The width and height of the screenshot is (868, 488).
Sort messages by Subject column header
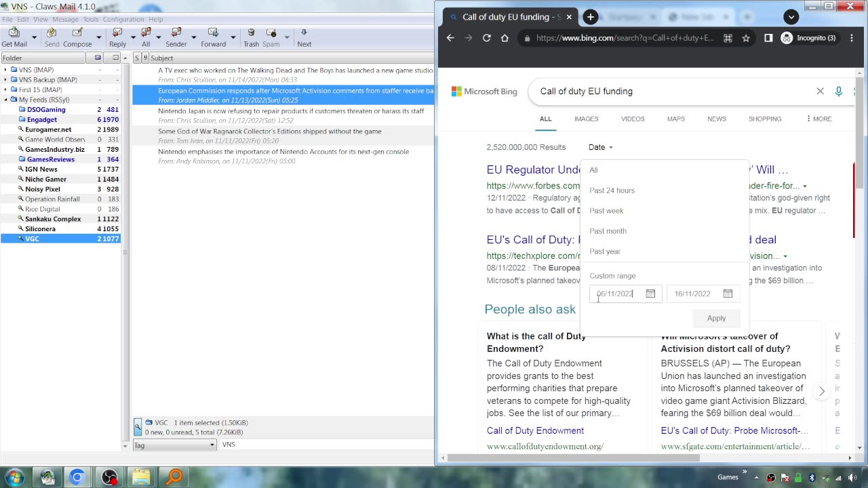[x=292, y=58]
